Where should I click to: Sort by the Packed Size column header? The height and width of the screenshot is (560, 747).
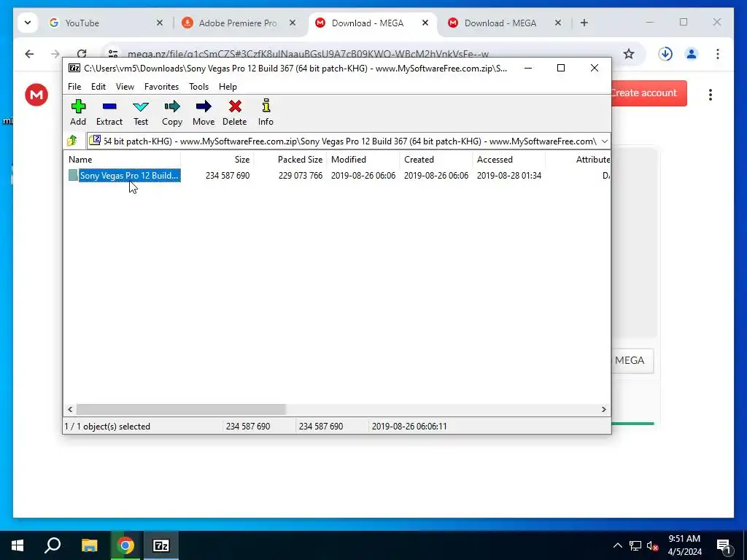pyautogui.click(x=290, y=160)
